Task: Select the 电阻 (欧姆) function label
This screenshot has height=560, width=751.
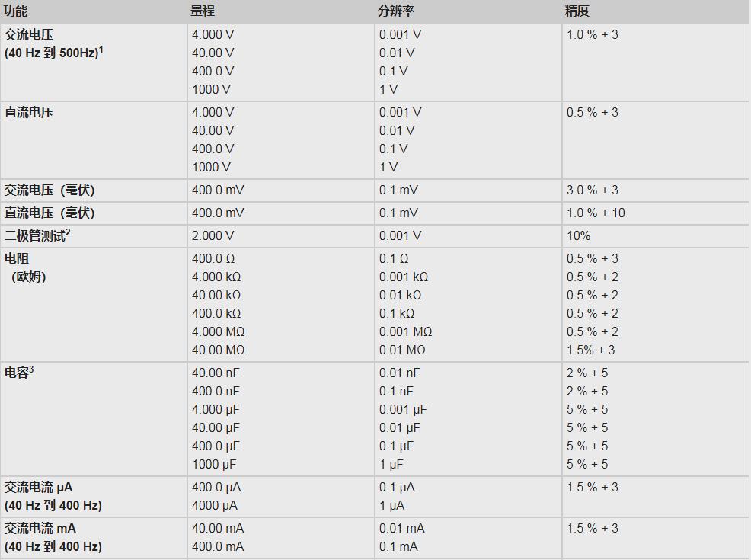Action: [x=25, y=267]
